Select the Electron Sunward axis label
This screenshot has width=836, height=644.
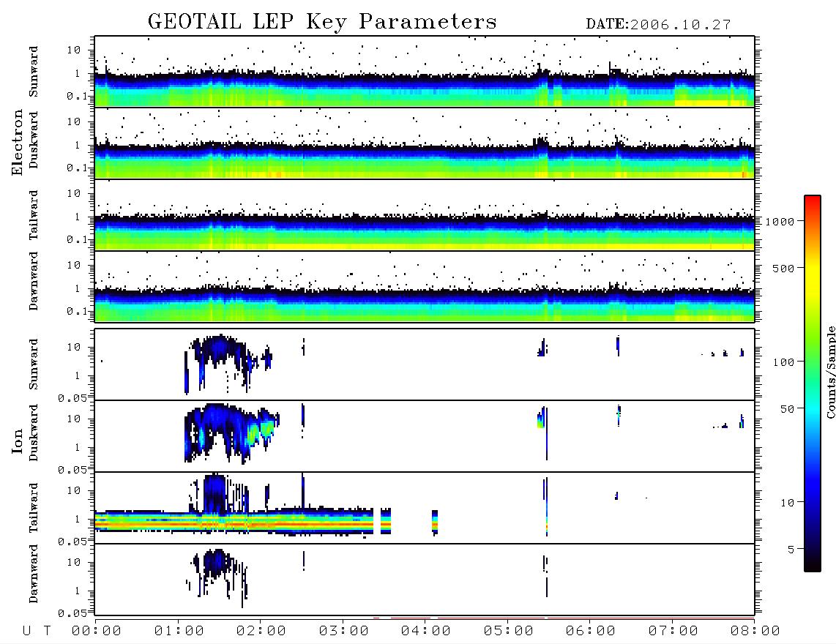[x=34, y=72]
